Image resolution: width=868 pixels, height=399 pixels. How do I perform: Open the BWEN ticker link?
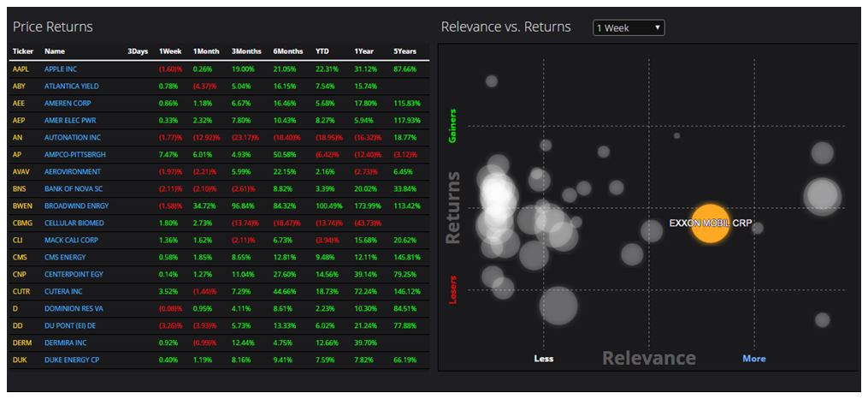click(x=23, y=206)
